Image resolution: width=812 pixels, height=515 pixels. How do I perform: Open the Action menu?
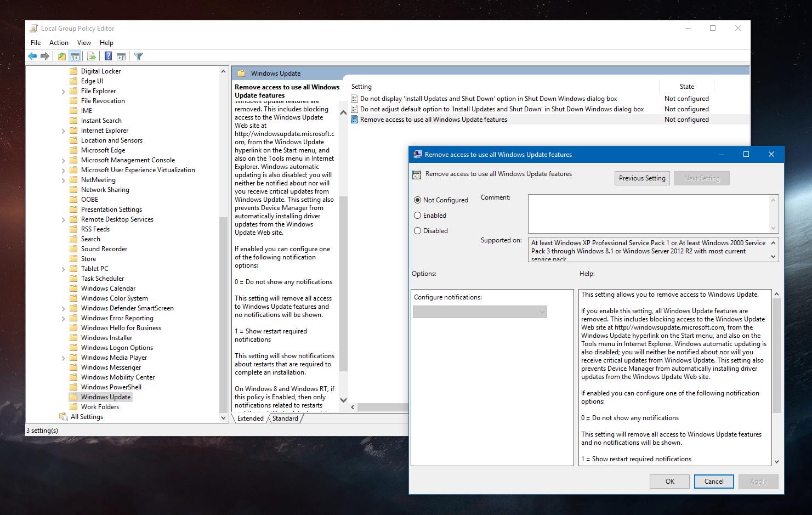59,42
